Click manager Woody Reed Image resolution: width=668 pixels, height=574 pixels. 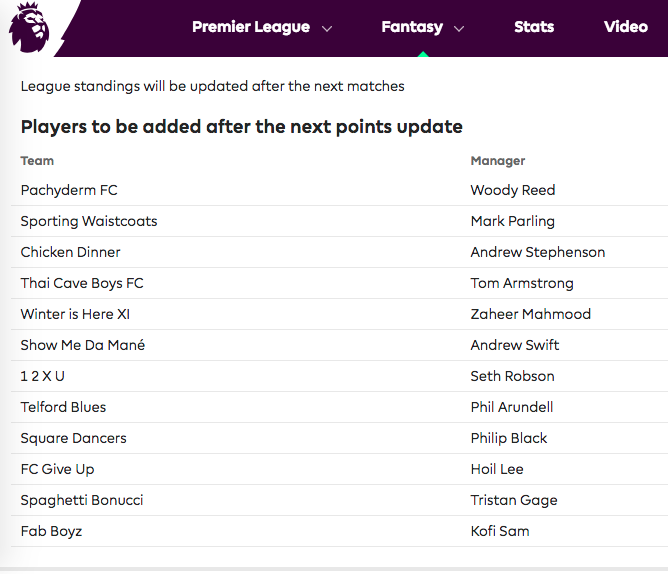click(513, 190)
